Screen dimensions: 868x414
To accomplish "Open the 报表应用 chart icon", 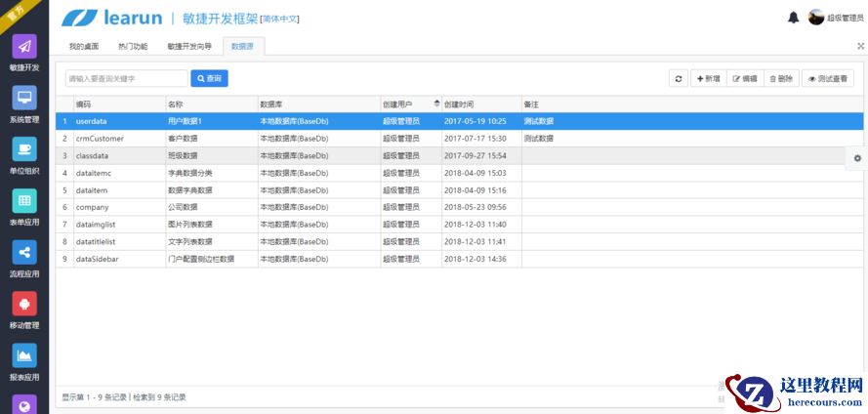I will pyautogui.click(x=24, y=355).
